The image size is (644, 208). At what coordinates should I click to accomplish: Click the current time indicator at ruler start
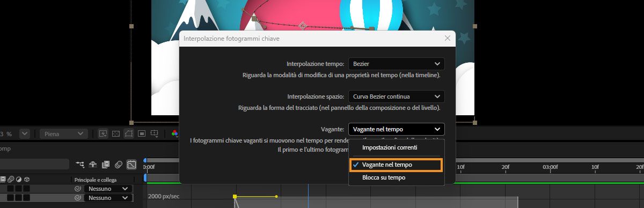(x=145, y=177)
